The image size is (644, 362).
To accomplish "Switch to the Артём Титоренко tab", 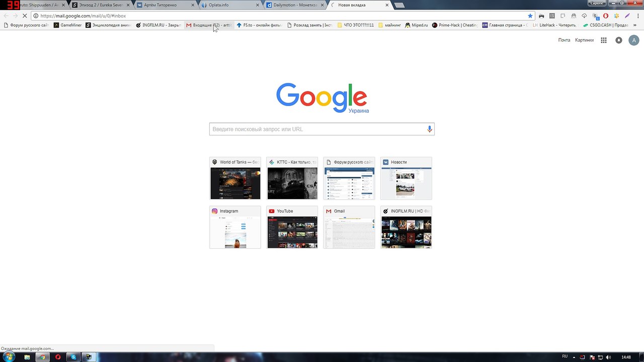I will pyautogui.click(x=165, y=5).
